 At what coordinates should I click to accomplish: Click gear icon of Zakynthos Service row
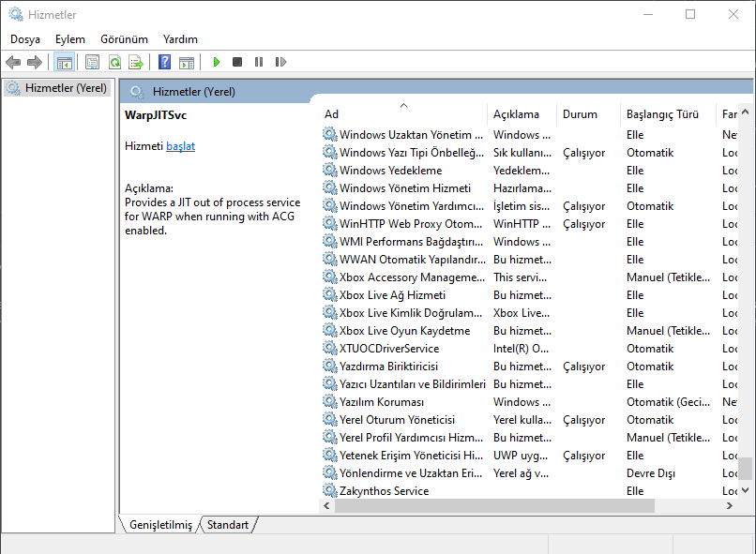[x=330, y=490]
